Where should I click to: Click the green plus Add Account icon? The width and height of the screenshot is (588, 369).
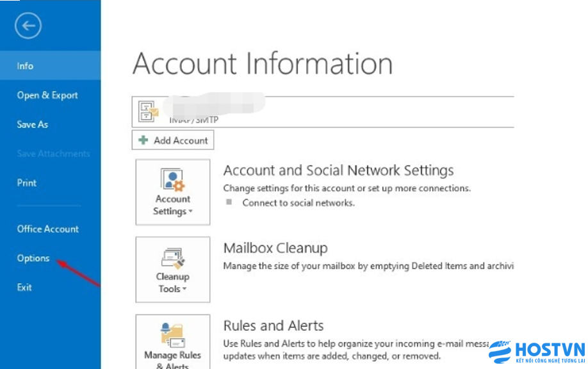[143, 140]
